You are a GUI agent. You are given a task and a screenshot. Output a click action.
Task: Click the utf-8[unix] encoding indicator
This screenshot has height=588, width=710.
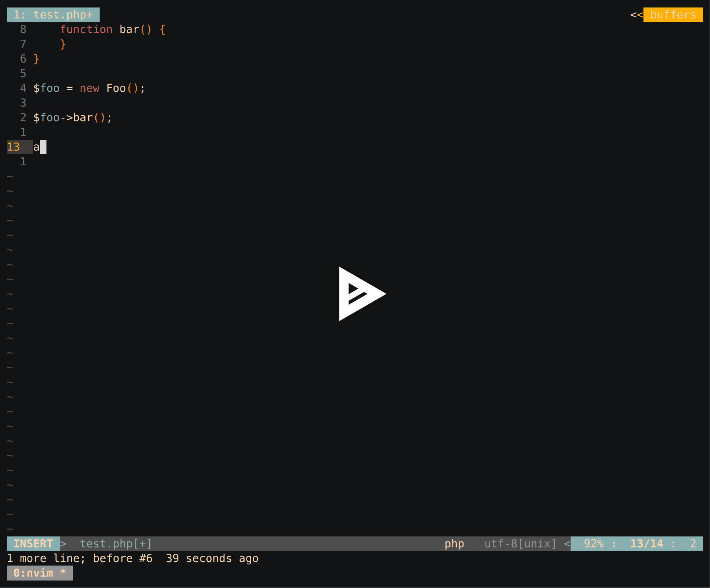tap(520, 544)
